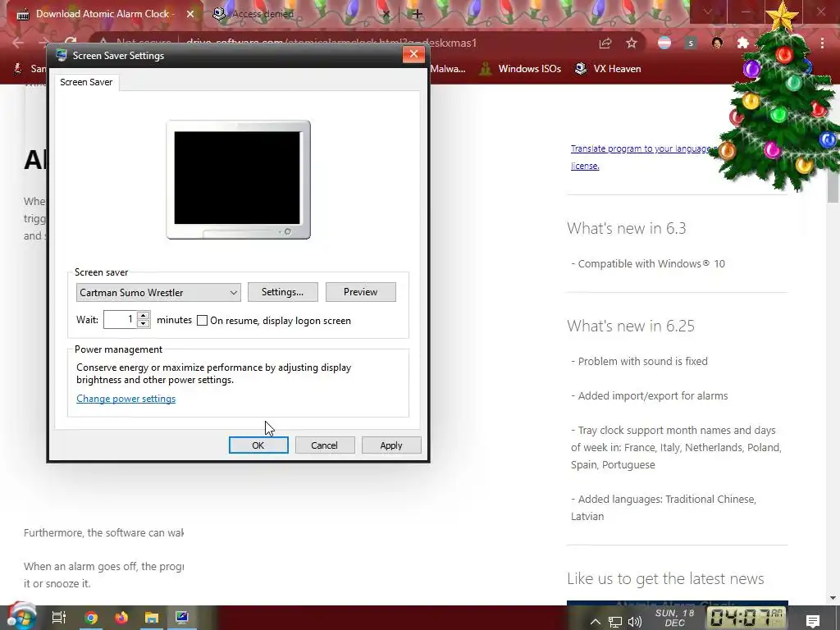Screen dimensions: 840x630
Task: Click the extension icon labeled S
Action: click(x=691, y=43)
